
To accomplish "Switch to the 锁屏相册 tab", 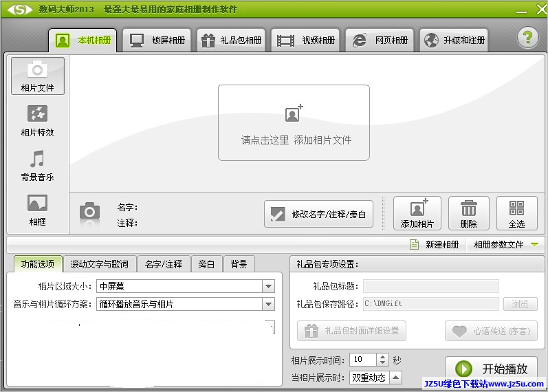I will point(158,41).
